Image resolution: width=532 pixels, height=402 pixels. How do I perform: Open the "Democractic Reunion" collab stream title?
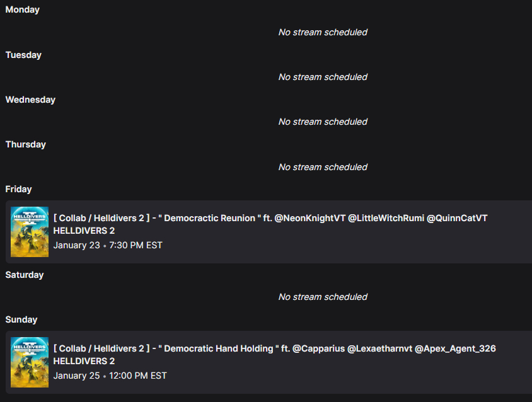click(270, 218)
